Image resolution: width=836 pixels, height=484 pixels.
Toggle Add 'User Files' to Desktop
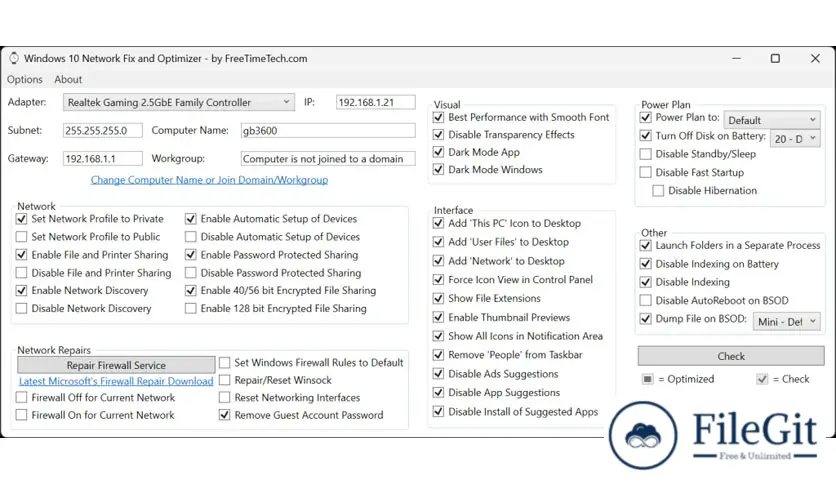click(438, 242)
